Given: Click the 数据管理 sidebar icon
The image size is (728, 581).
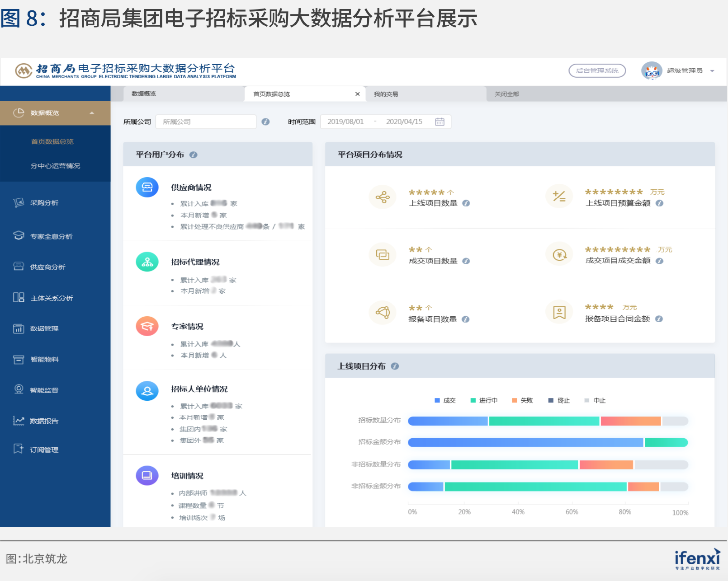Looking at the screenshot, I should tap(19, 328).
